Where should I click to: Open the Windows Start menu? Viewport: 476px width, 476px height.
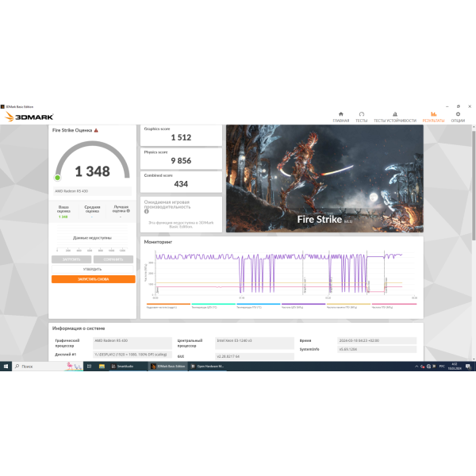6,367
